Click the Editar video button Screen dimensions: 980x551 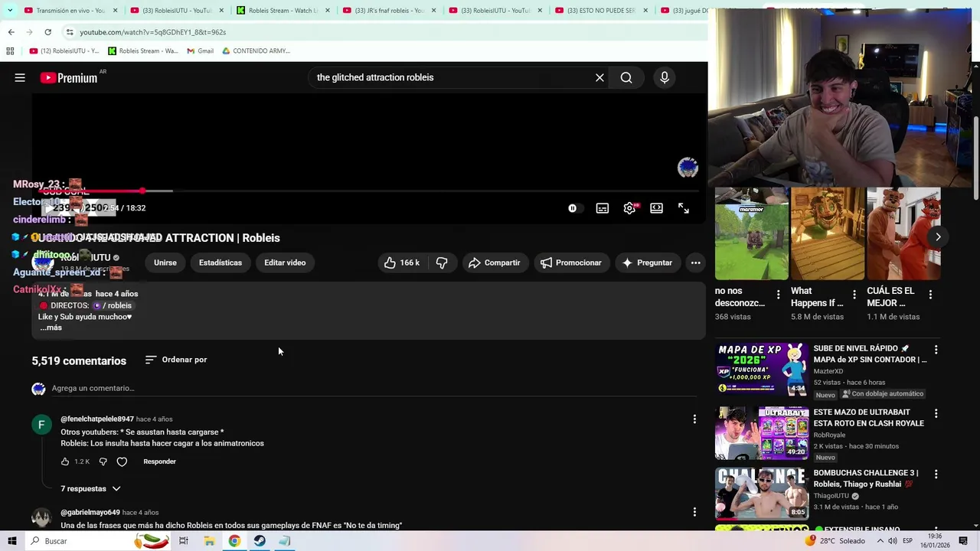click(x=285, y=262)
